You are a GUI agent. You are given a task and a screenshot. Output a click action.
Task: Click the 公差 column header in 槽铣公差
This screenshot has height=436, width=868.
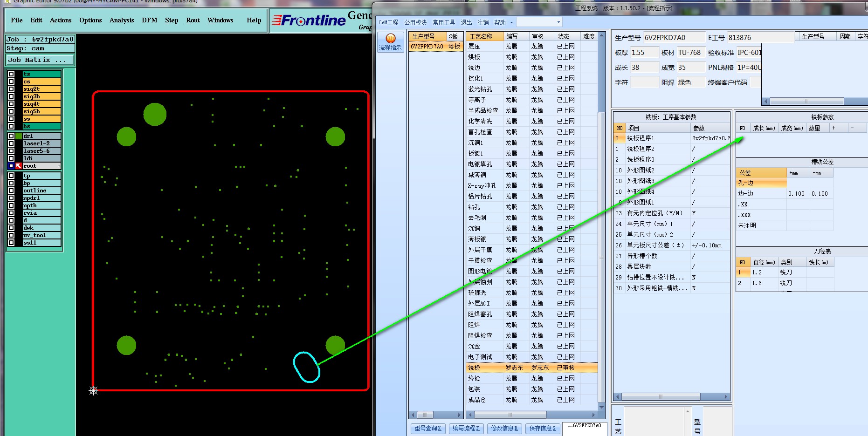point(762,172)
